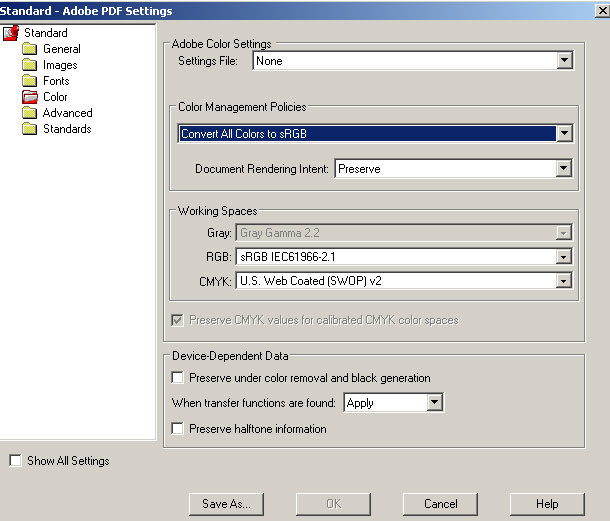Screen dimensions: 610x521
Task: Click the Fonts folder icon
Action: tap(30, 81)
